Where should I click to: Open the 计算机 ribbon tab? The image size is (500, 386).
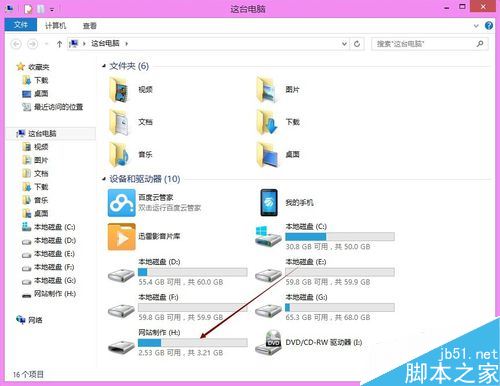click(56, 26)
